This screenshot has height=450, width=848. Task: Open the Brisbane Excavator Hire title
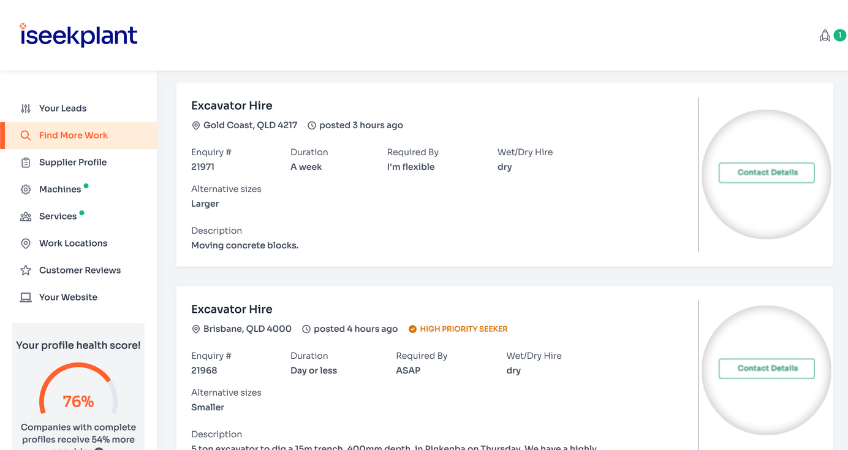tap(231, 309)
